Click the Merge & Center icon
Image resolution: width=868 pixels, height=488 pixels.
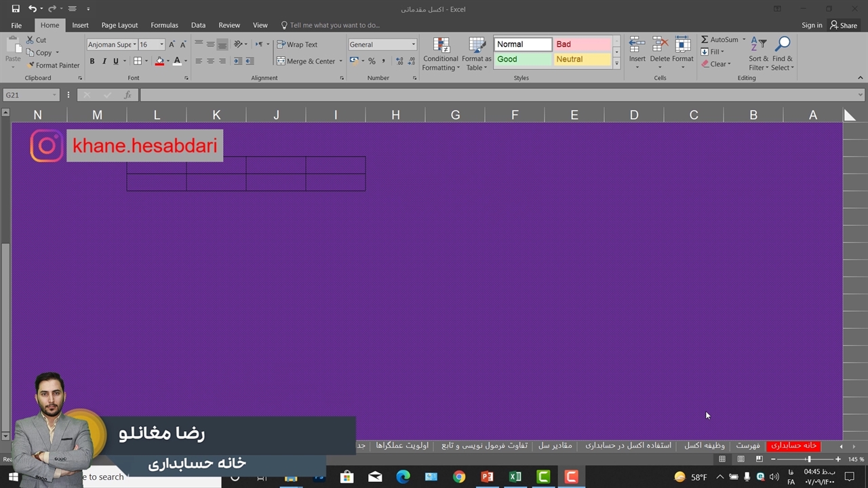pos(281,61)
